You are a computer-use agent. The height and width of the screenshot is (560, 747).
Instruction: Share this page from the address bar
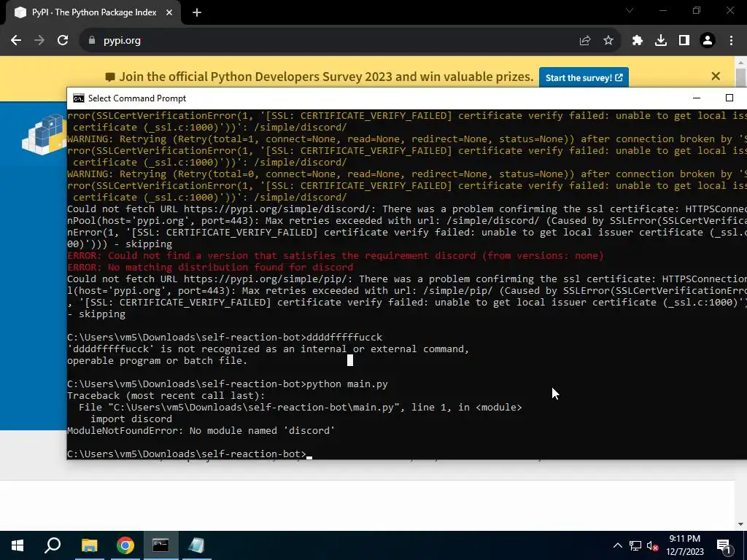585,41
